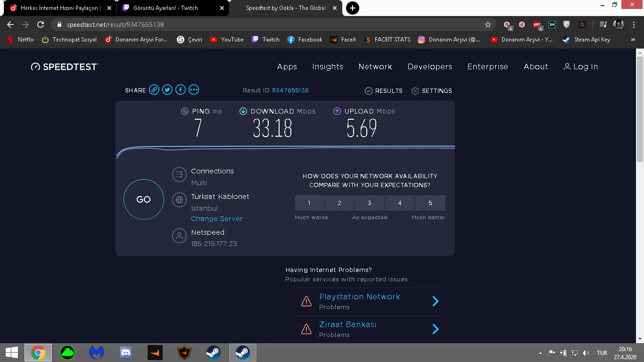Go back to the previous page
This screenshot has height=362, width=644.
point(10,25)
